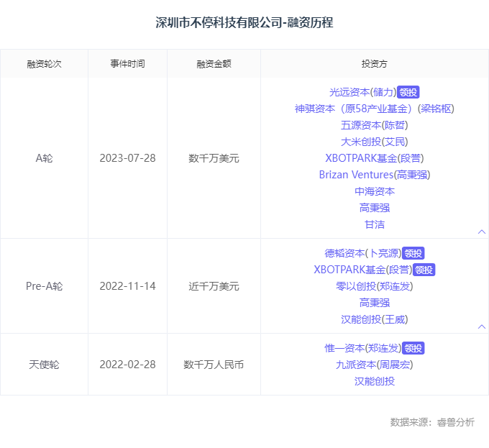Click the amount 数千万美元

tap(214, 158)
